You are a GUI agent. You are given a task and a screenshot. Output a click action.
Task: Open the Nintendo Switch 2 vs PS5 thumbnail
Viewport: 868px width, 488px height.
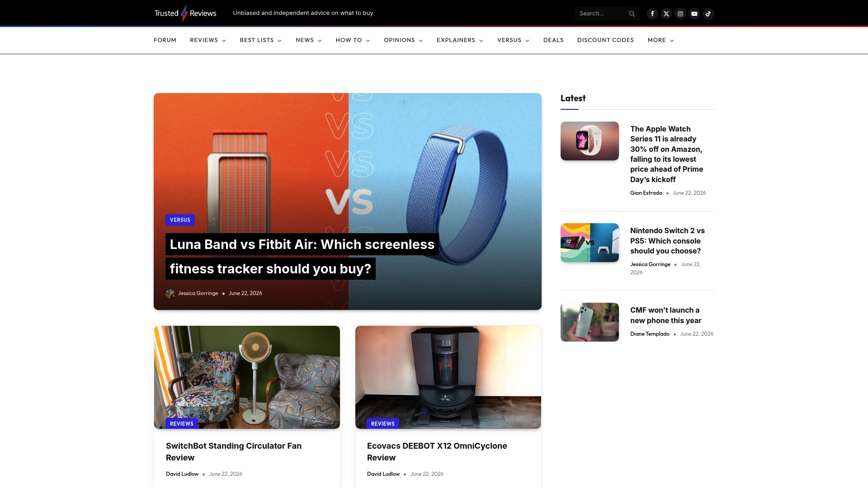[x=590, y=243]
